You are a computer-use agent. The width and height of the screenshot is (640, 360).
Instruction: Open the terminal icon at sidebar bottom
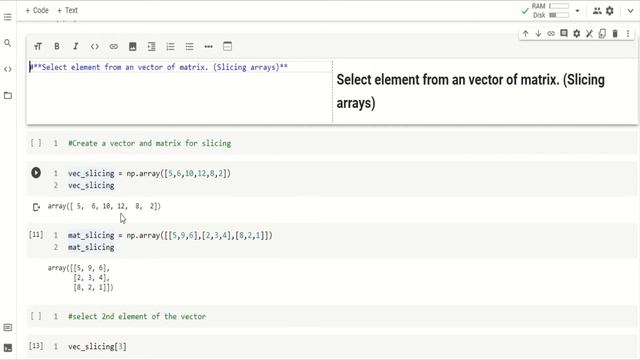(8, 348)
